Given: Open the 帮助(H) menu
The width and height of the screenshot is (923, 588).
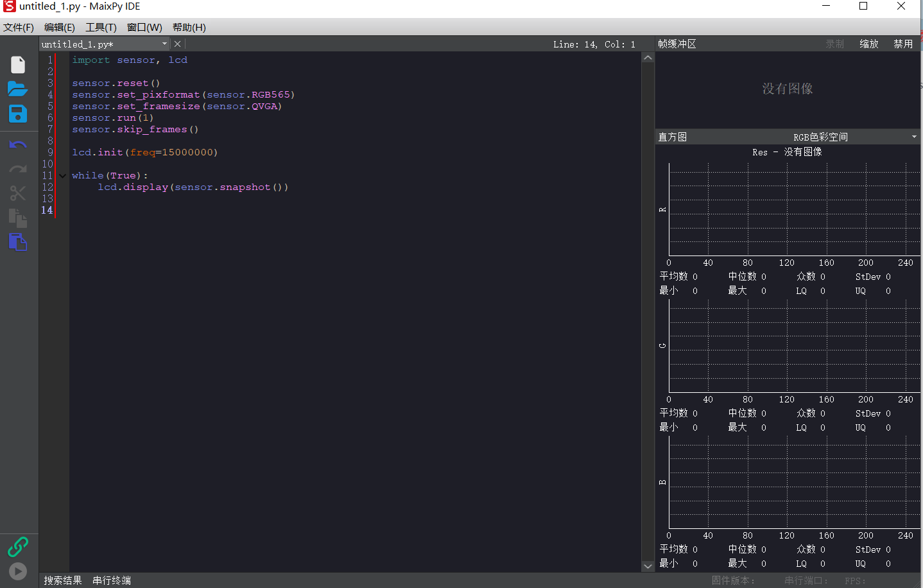Looking at the screenshot, I should tap(189, 28).
